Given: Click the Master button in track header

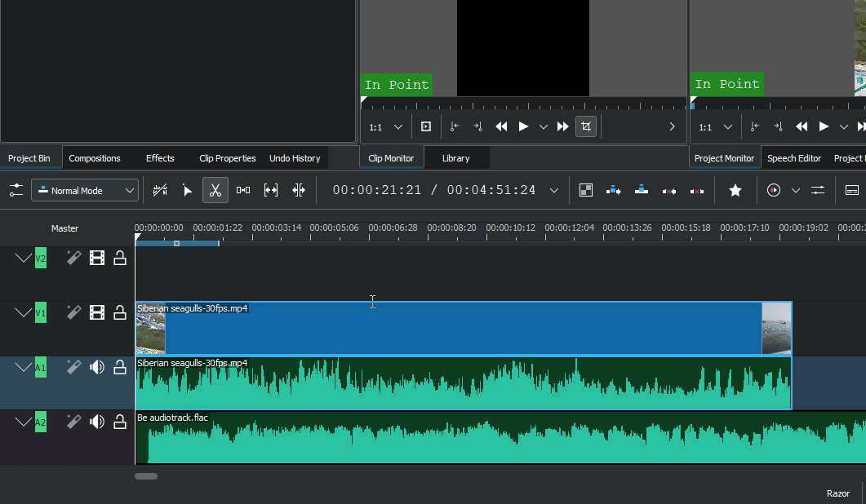Looking at the screenshot, I should tap(64, 228).
